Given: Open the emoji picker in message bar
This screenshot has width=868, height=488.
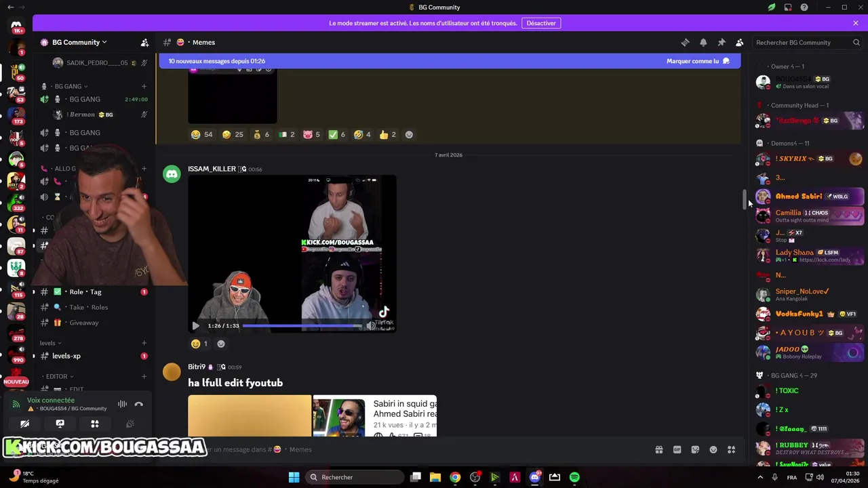Looking at the screenshot, I should 713,449.
